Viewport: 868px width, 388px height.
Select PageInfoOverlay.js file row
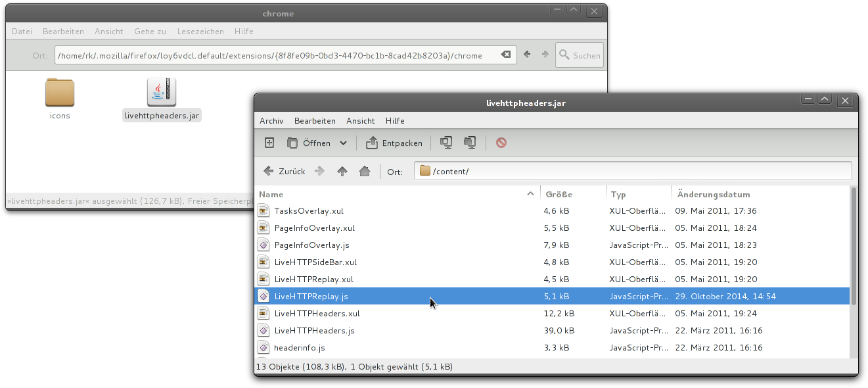coord(552,245)
